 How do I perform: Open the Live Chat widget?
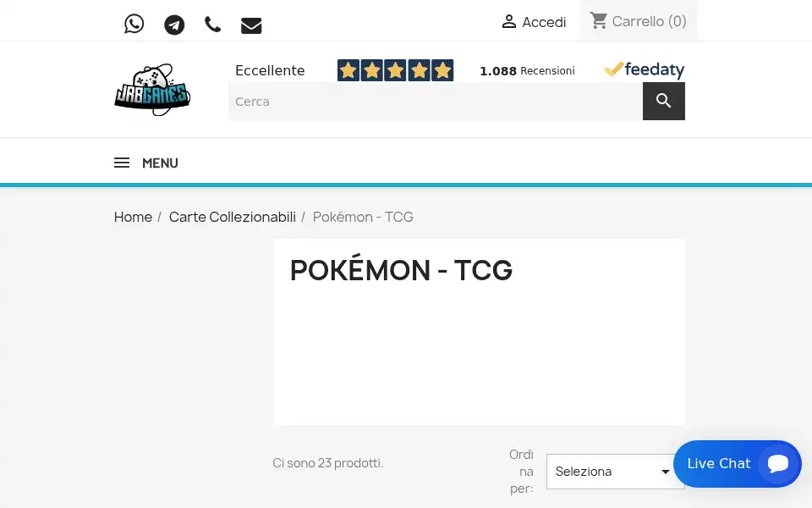tap(738, 464)
